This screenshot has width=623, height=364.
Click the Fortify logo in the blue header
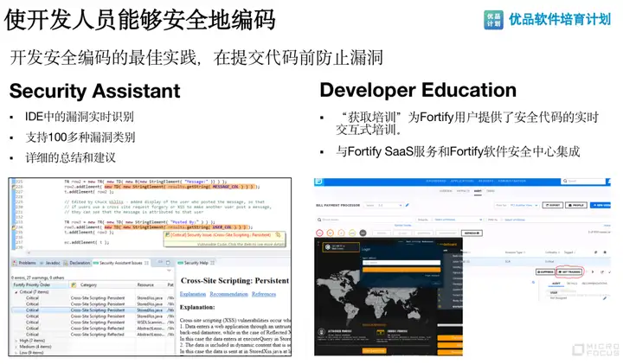click(x=318, y=182)
